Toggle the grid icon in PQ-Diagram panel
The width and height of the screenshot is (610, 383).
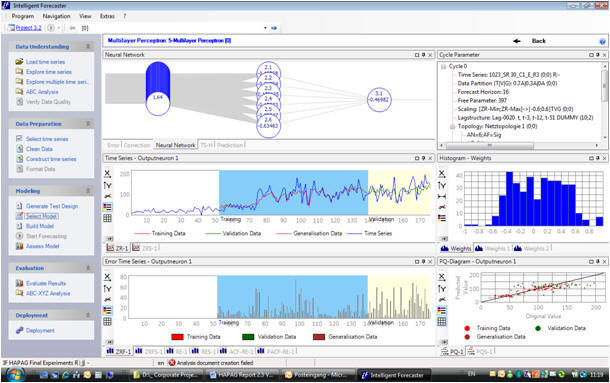click(x=442, y=322)
